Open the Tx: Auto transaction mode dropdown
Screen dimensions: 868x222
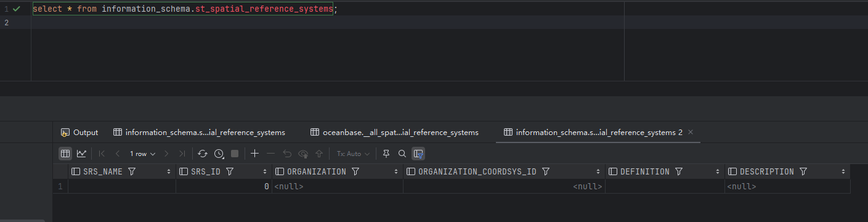pos(353,154)
